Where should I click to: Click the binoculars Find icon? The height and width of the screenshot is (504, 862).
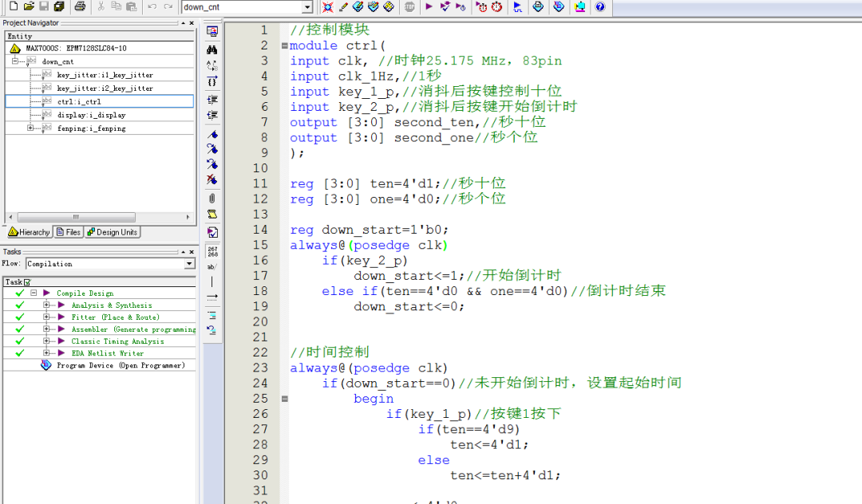(212, 49)
